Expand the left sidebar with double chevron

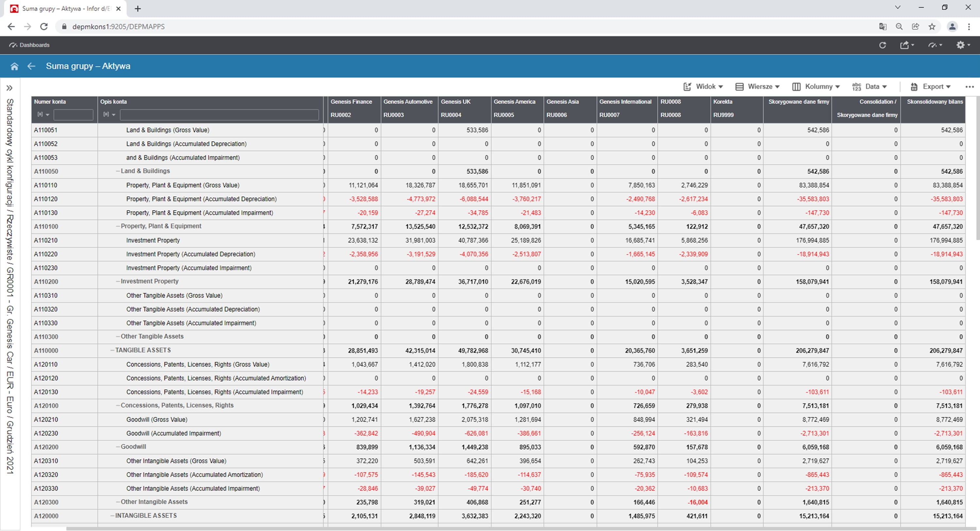9,88
